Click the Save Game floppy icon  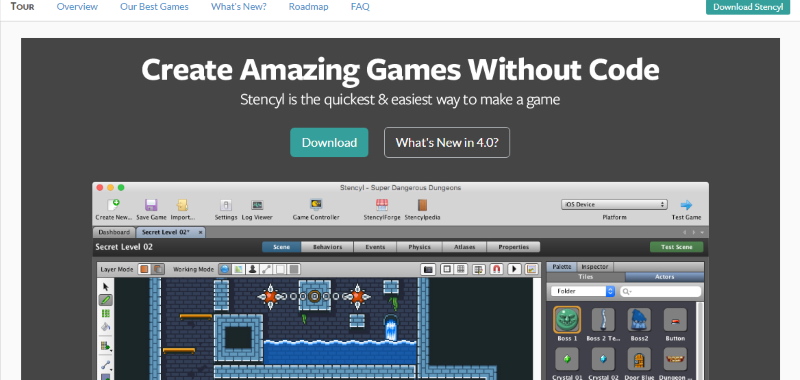[151, 205]
